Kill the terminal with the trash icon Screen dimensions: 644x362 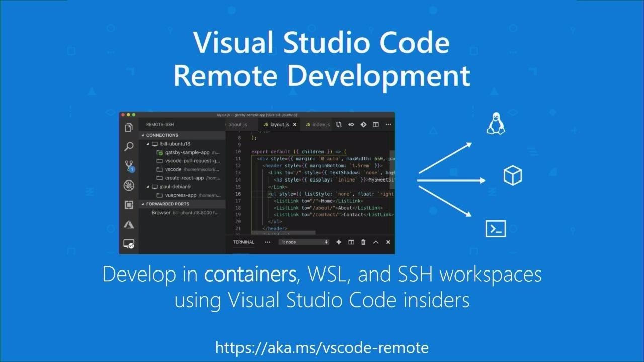click(x=363, y=242)
